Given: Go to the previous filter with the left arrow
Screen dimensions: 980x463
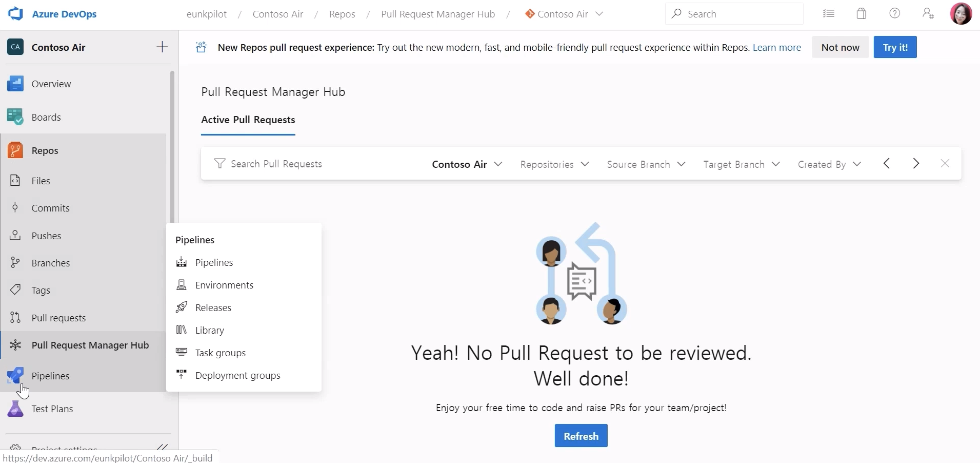Looking at the screenshot, I should (x=887, y=164).
